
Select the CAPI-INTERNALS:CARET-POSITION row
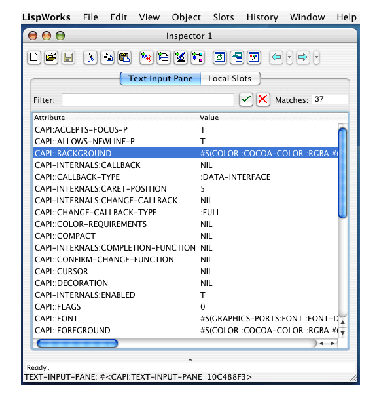(185, 189)
